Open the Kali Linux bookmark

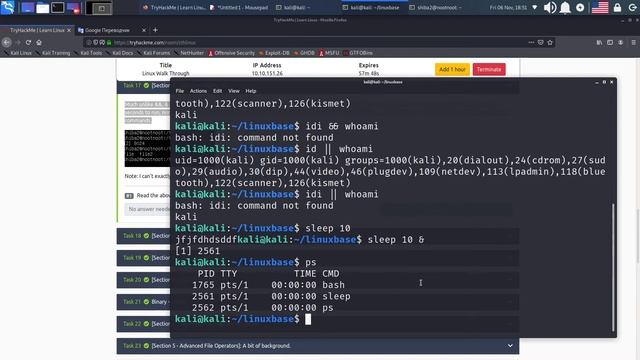pos(18,53)
